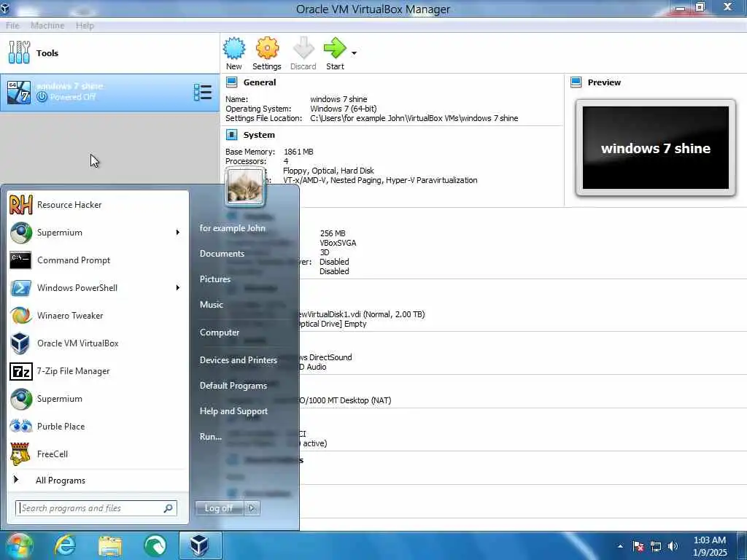Launch Command Prompt from Start menu
Image resolution: width=747 pixels, height=560 pixels.
98,260
